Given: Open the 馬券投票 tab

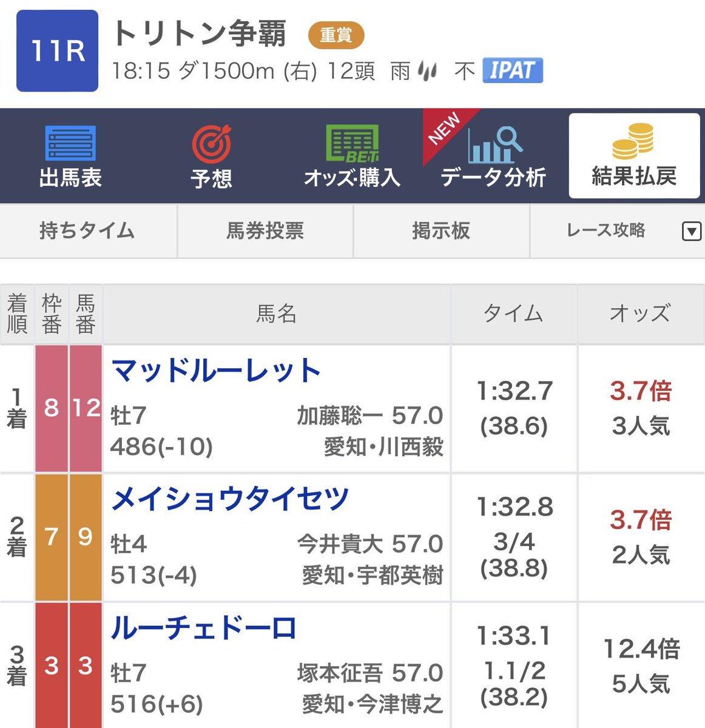Looking at the screenshot, I should coord(265,231).
